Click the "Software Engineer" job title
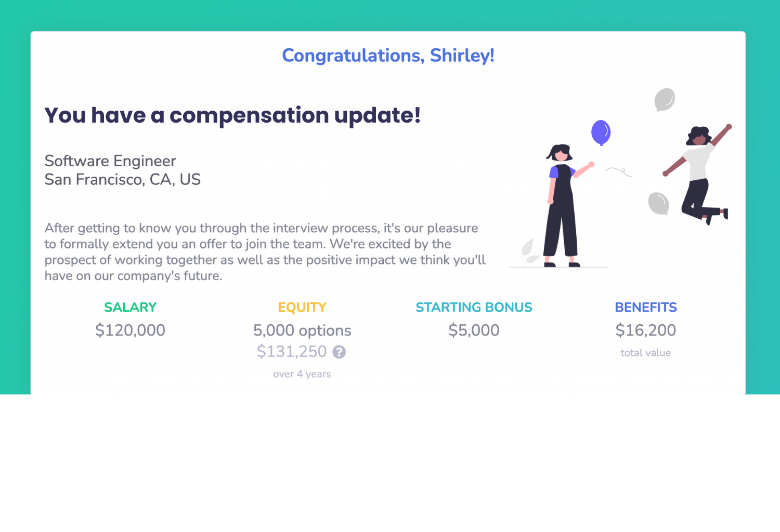Screen dimensions: 780x532 pos(110,161)
